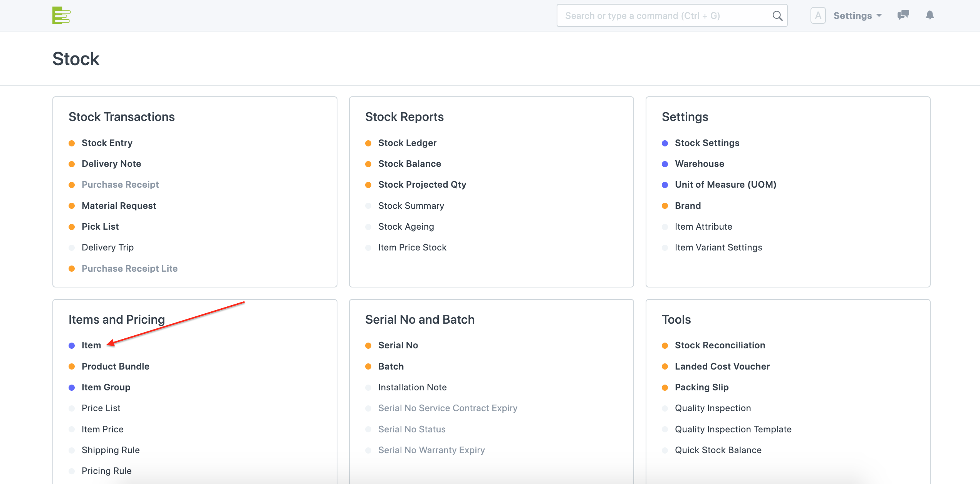Open Purchase Receipt Lite link
Viewport: 980px width, 484px height.
click(129, 269)
